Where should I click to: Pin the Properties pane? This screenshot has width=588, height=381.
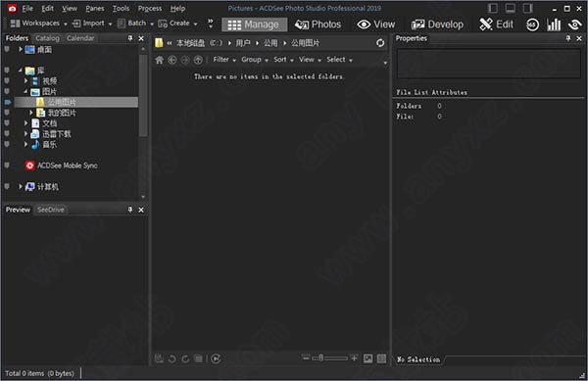568,38
